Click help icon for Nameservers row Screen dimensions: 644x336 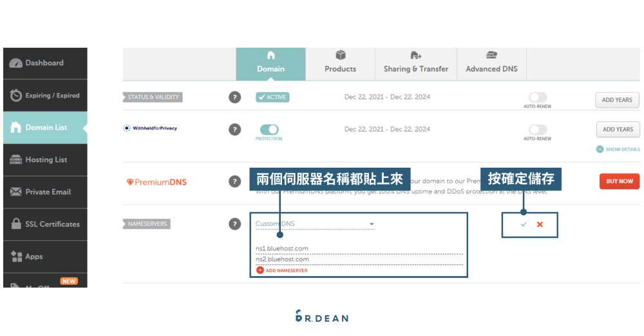tap(234, 224)
